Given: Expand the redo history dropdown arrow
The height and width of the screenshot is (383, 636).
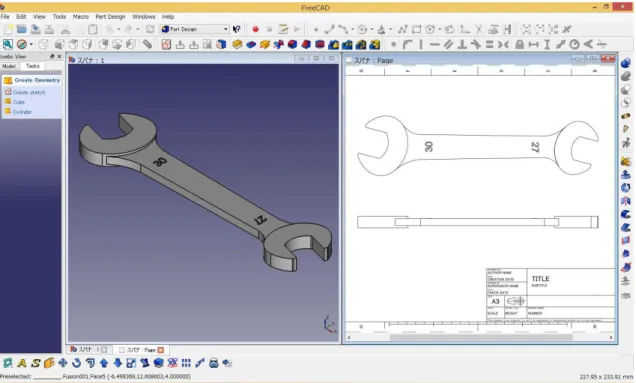Looking at the screenshot, I should (138, 29).
